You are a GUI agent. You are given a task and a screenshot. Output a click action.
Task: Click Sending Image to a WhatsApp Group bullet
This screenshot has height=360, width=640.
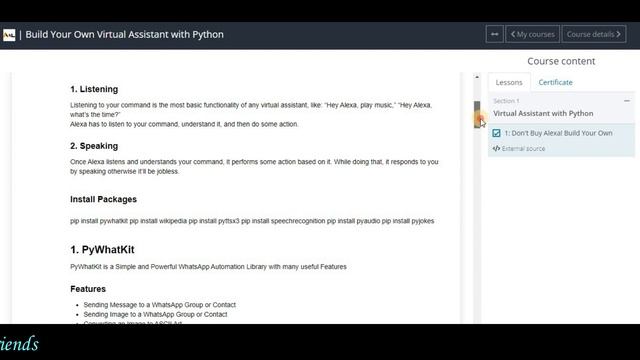click(155, 314)
